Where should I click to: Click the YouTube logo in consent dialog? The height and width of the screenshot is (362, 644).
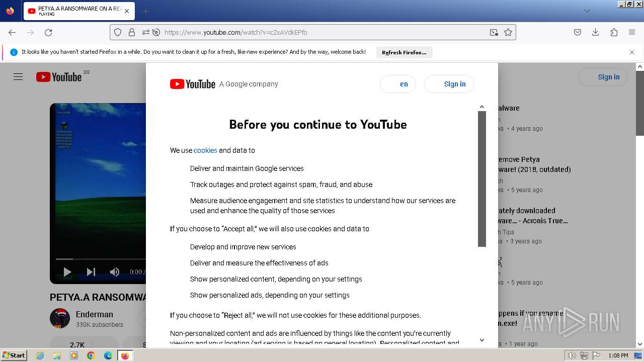[x=193, y=84]
